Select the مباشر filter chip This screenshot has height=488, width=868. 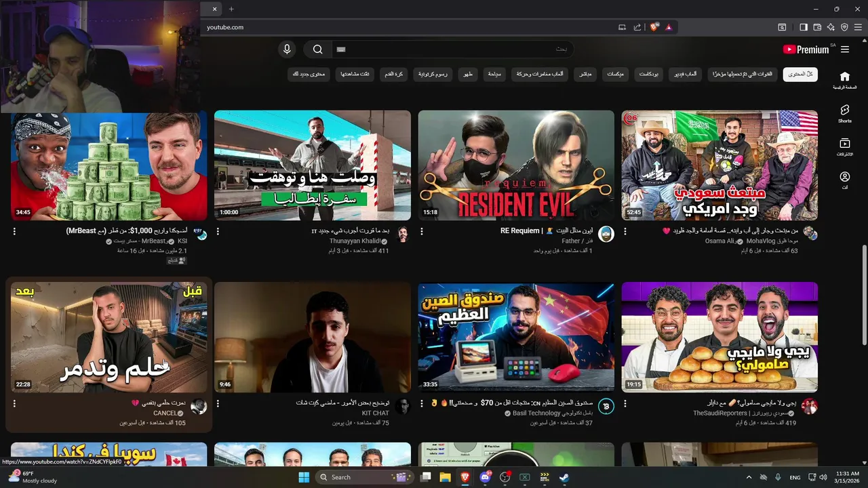[585, 74]
